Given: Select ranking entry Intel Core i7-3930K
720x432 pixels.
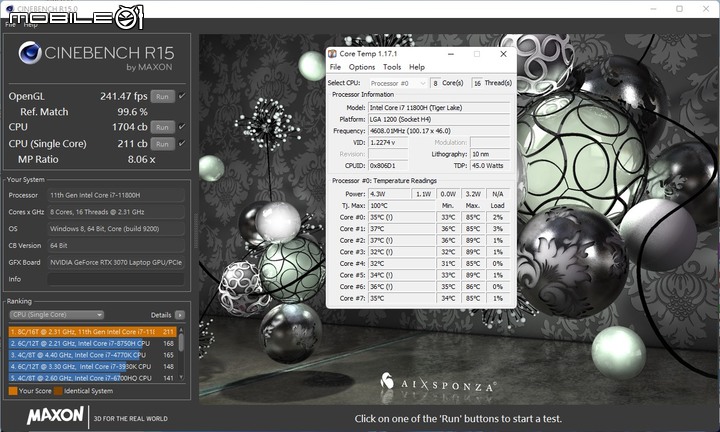Looking at the screenshot, I should tap(92, 366).
